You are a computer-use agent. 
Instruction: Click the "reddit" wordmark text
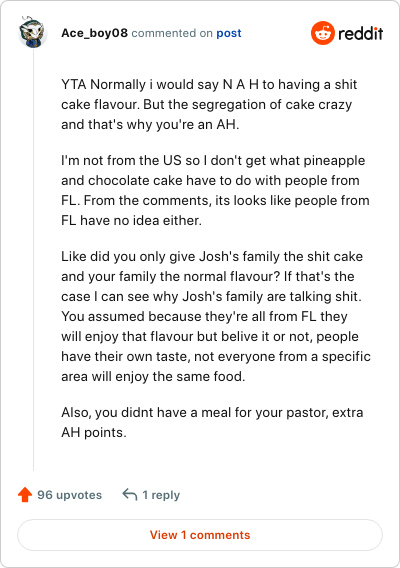361,34
